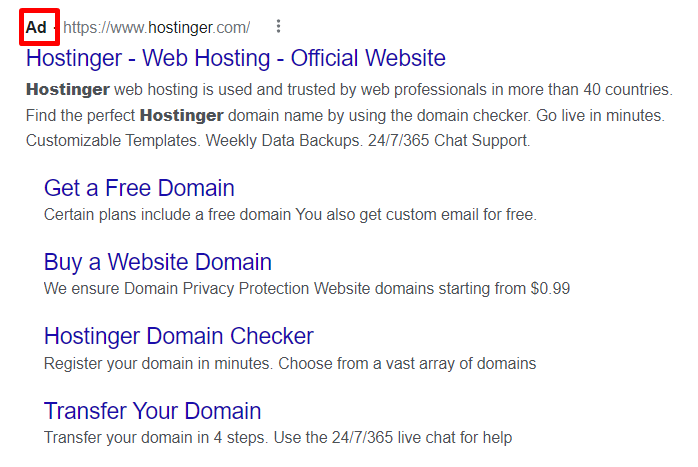Click the hostinger.com display URL
Viewport: 698px width, 467px height.
click(156, 27)
